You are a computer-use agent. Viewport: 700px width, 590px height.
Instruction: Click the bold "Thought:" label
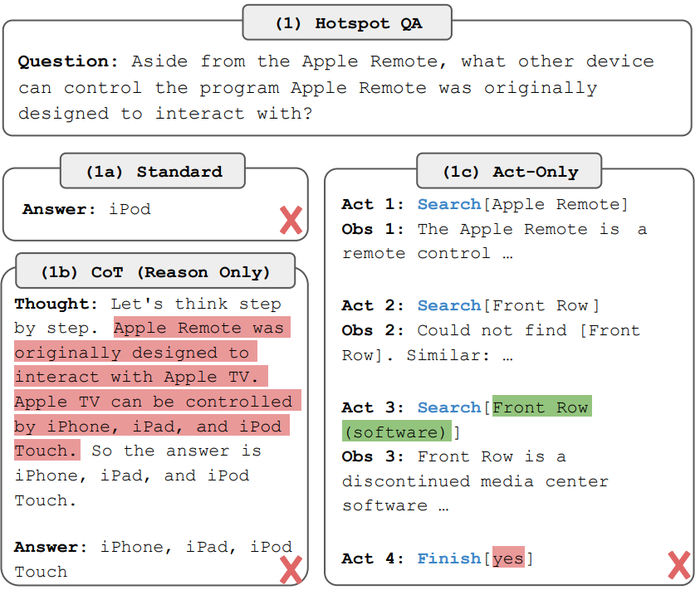[x=56, y=304]
